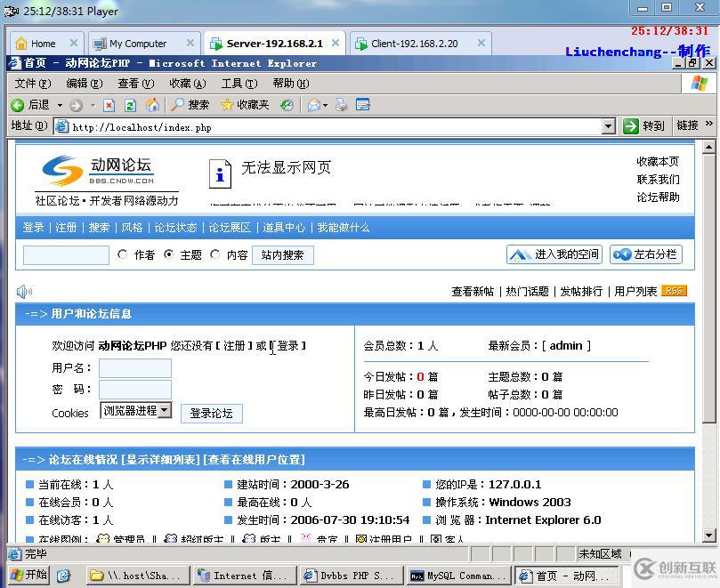Click the IE Back arrow icon
Image resolution: width=720 pixels, height=588 pixels.
[18, 105]
